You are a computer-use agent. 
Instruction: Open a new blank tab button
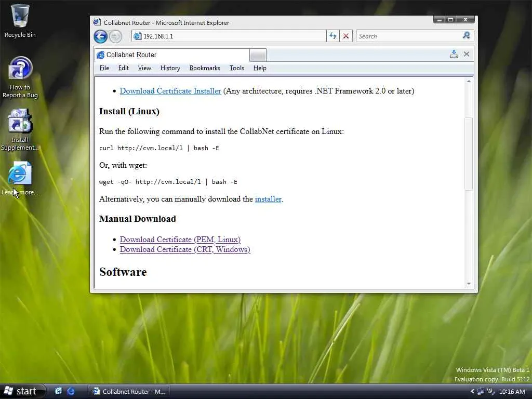click(258, 55)
